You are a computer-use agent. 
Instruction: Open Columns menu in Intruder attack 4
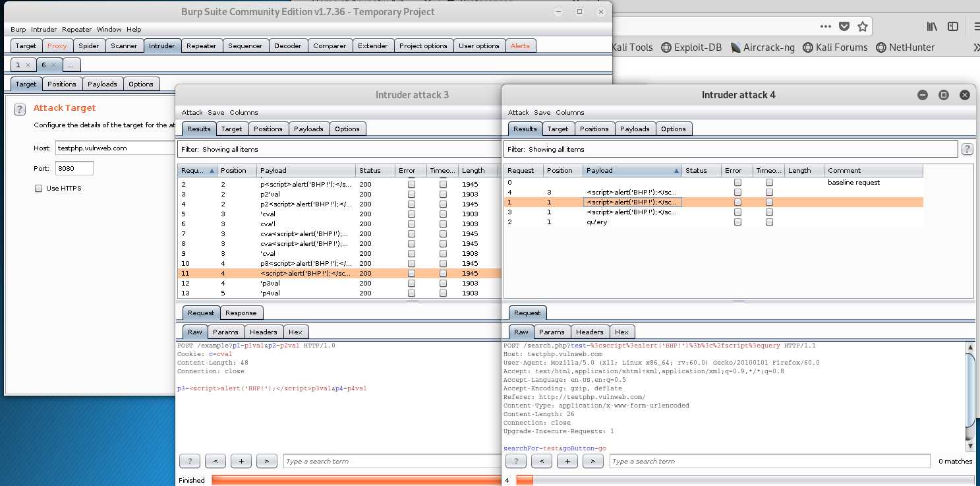pyautogui.click(x=569, y=113)
